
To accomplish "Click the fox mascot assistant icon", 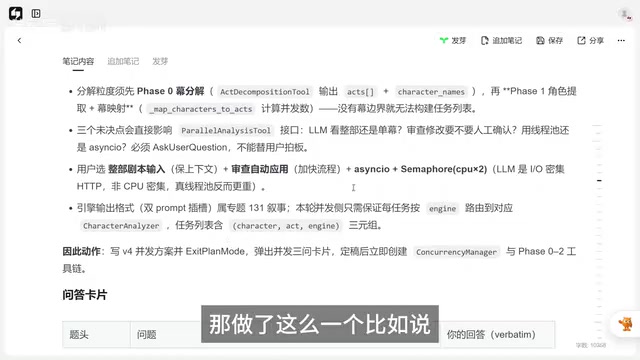I will (x=625, y=324).
